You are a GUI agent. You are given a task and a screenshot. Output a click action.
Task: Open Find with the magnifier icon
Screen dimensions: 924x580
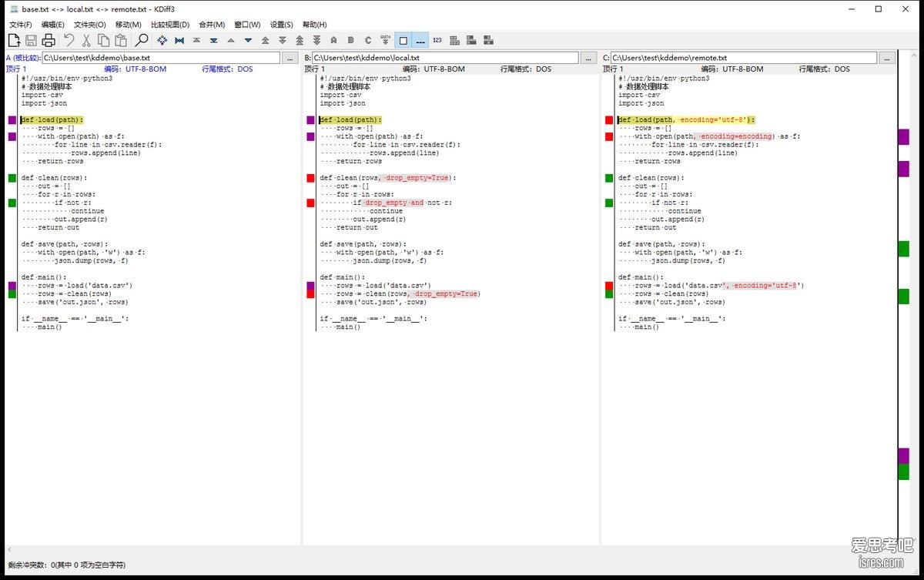coord(142,40)
